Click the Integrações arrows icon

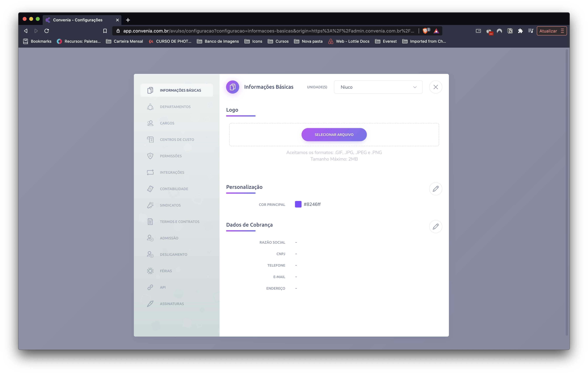(x=150, y=172)
